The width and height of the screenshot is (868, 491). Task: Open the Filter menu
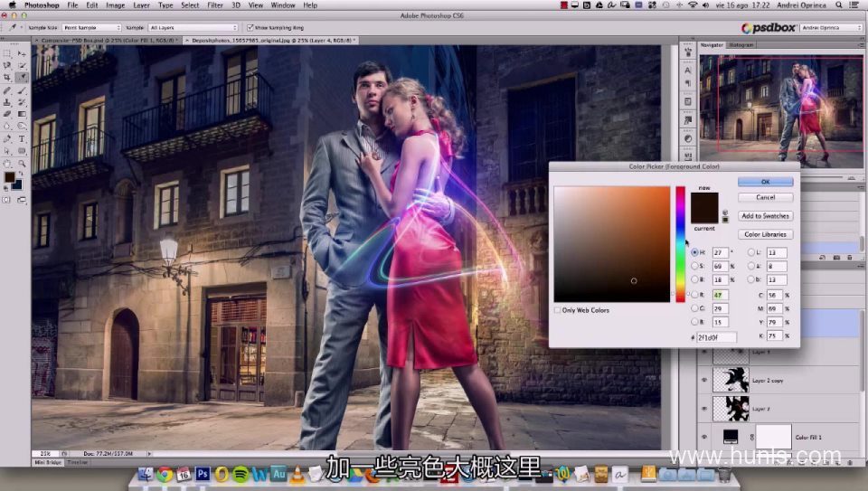pyautogui.click(x=215, y=5)
